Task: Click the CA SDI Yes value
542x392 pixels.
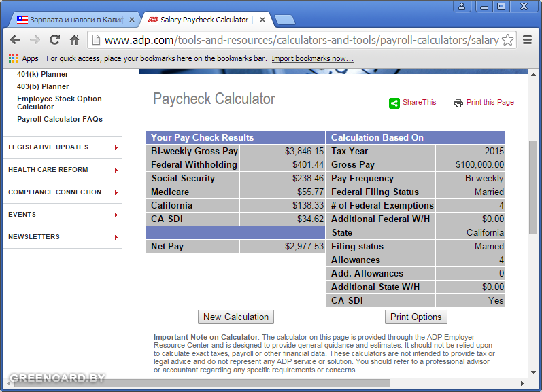Action: point(496,300)
